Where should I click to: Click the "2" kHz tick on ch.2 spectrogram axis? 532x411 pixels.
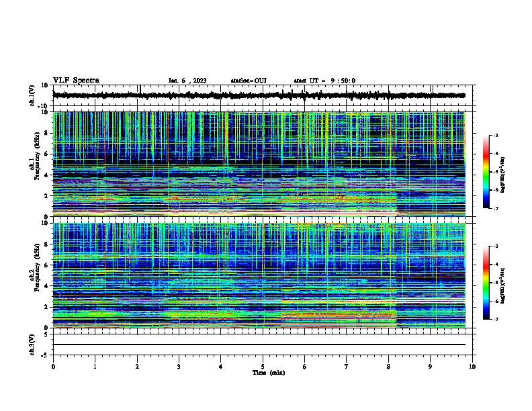tap(46, 307)
